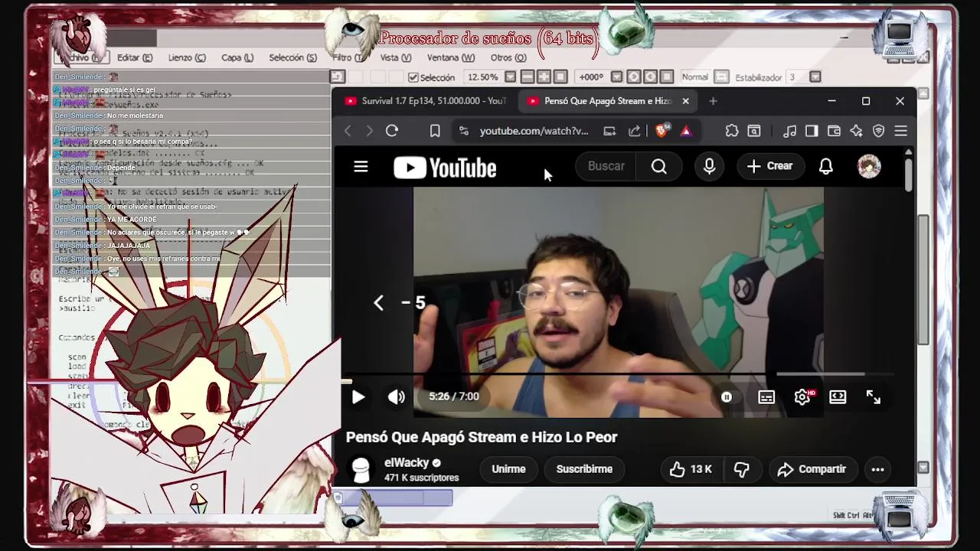Open the Brave wallet icon

click(835, 131)
